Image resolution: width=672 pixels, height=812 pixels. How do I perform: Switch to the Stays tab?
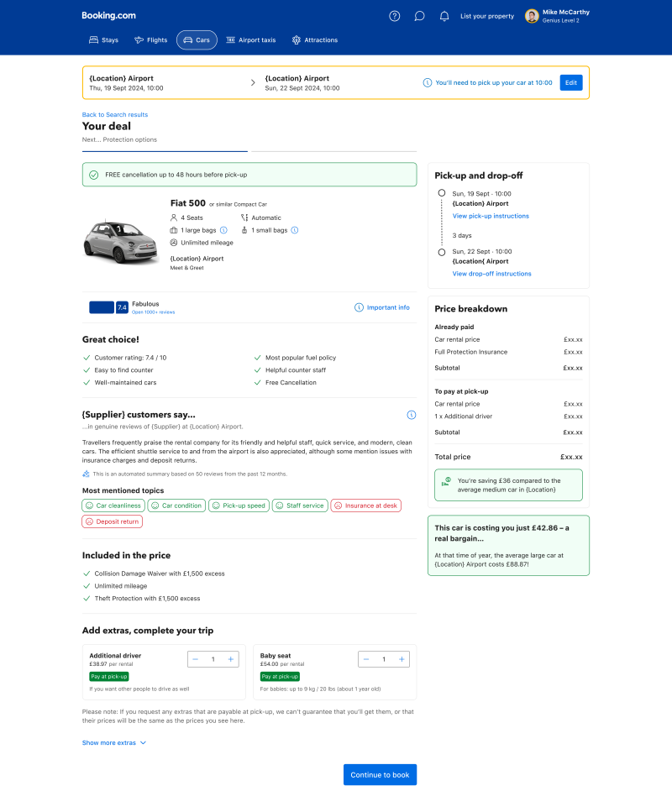pos(103,39)
